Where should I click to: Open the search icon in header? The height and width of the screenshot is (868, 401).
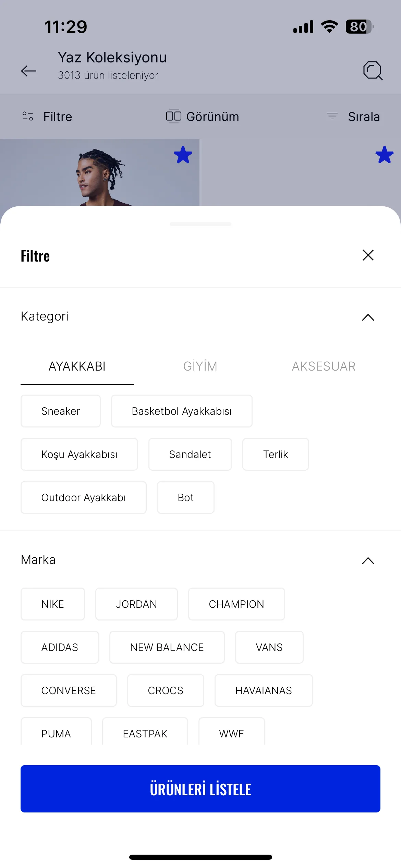[x=373, y=70]
